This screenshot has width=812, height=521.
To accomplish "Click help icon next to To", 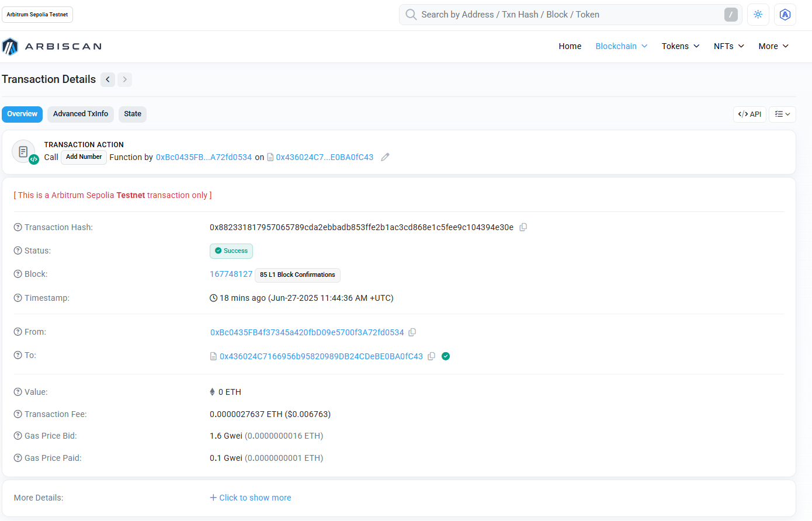I will click(x=18, y=355).
